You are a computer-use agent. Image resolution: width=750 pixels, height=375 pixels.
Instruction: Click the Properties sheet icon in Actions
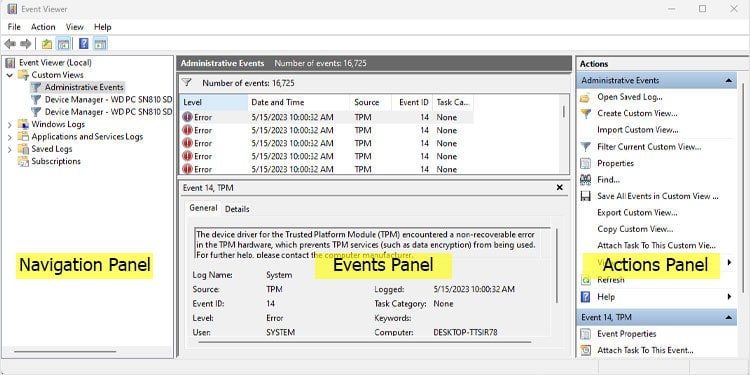click(x=585, y=164)
